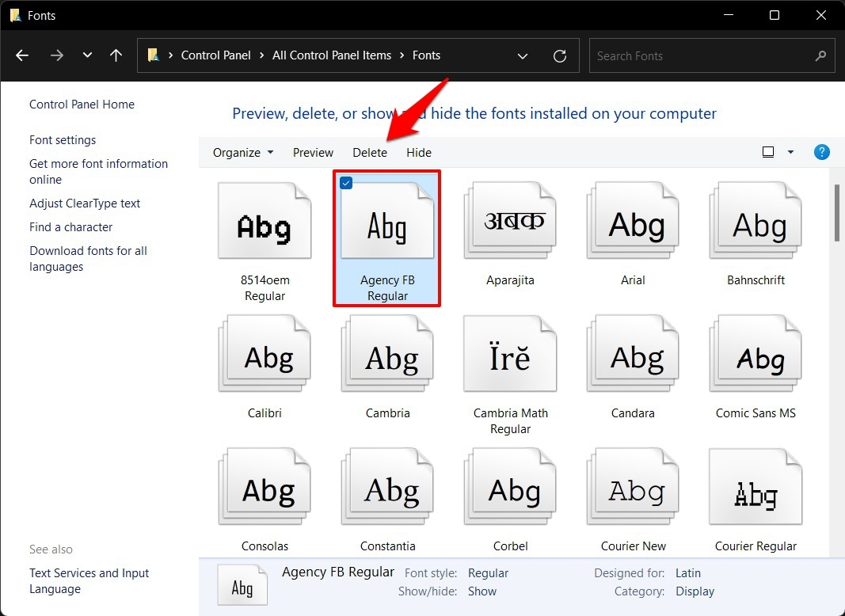The image size is (845, 616).
Task: Select the Cambria font icon
Action: coord(387,354)
